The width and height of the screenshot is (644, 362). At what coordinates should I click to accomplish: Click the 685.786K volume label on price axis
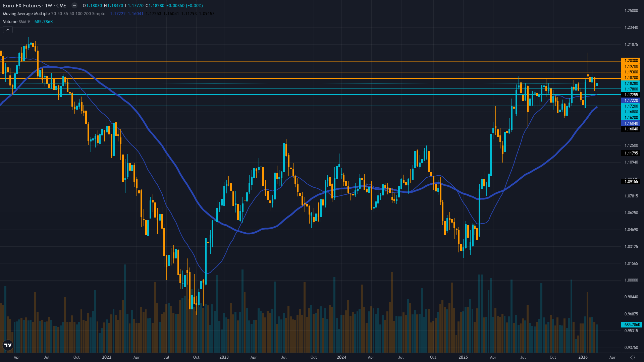pyautogui.click(x=632, y=325)
